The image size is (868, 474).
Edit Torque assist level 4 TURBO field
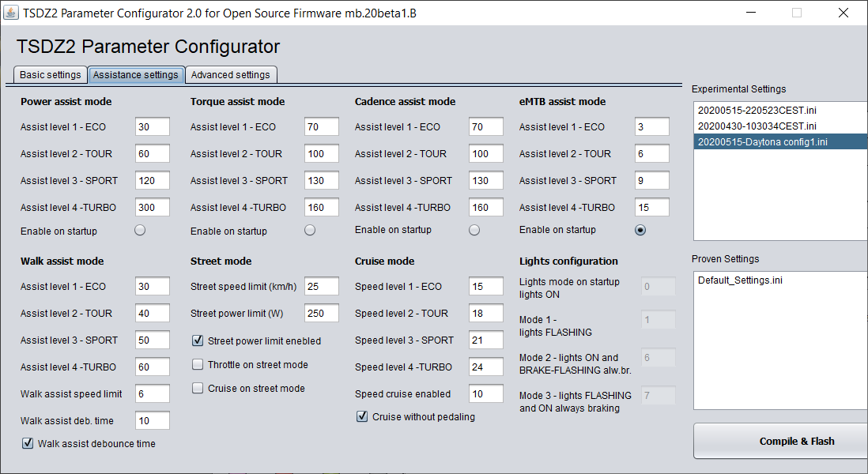point(322,208)
